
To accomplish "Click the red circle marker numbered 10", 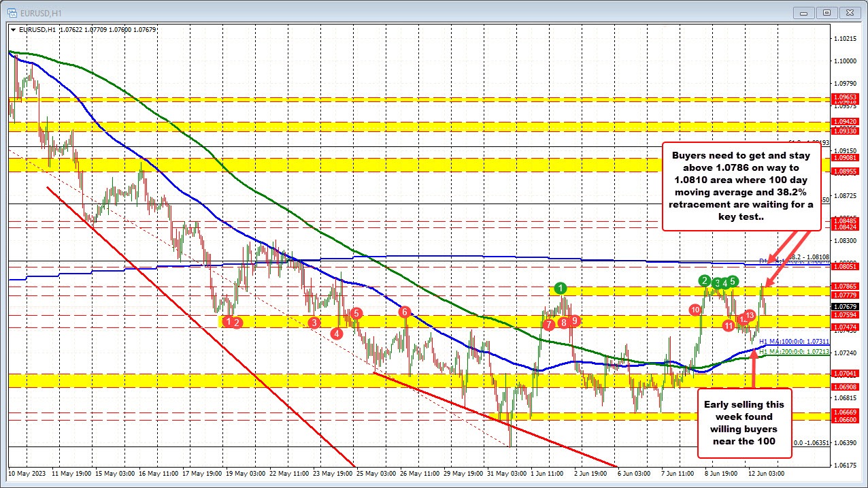I will click(x=695, y=310).
